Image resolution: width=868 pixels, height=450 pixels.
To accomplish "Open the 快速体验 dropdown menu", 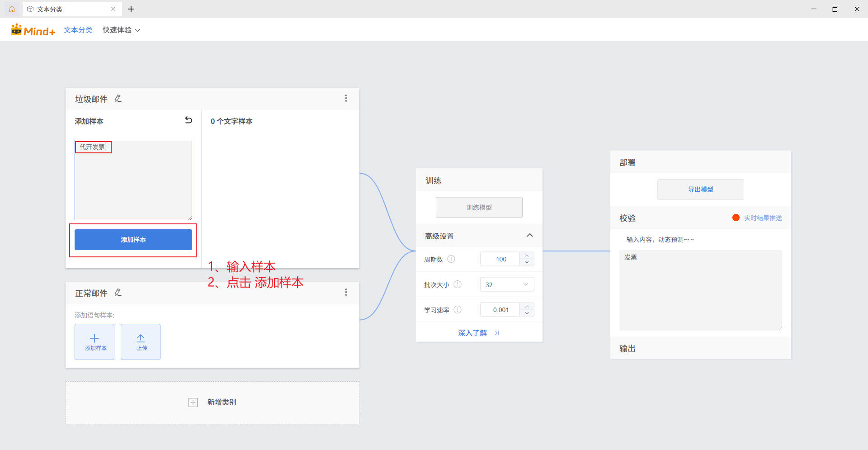I will 121,30.
